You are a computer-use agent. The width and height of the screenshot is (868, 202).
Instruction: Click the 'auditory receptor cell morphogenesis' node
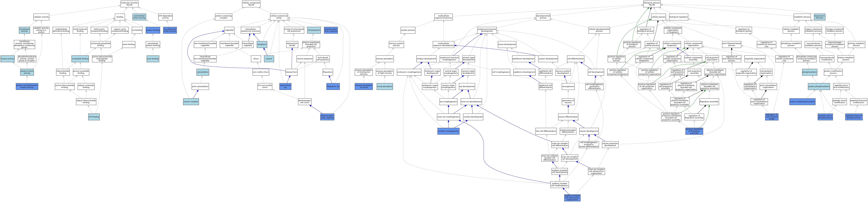click(x=560, y=184)
